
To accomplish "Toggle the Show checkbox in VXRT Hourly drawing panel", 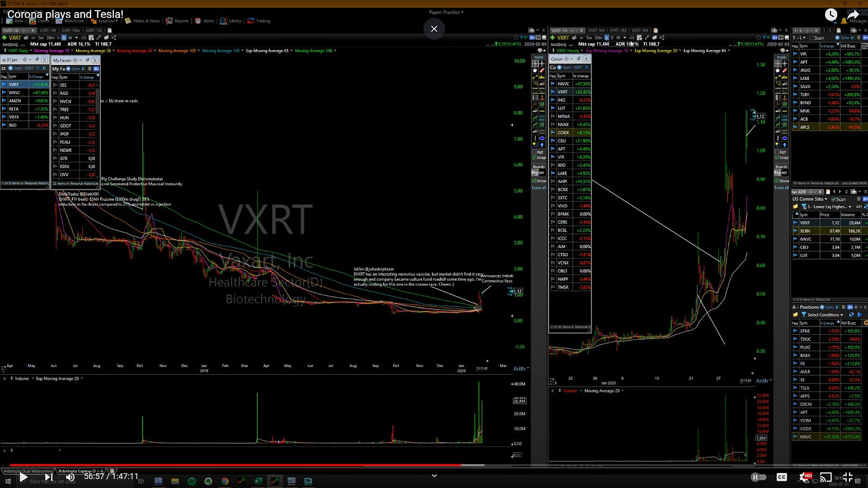I will [x=776, y=181].
